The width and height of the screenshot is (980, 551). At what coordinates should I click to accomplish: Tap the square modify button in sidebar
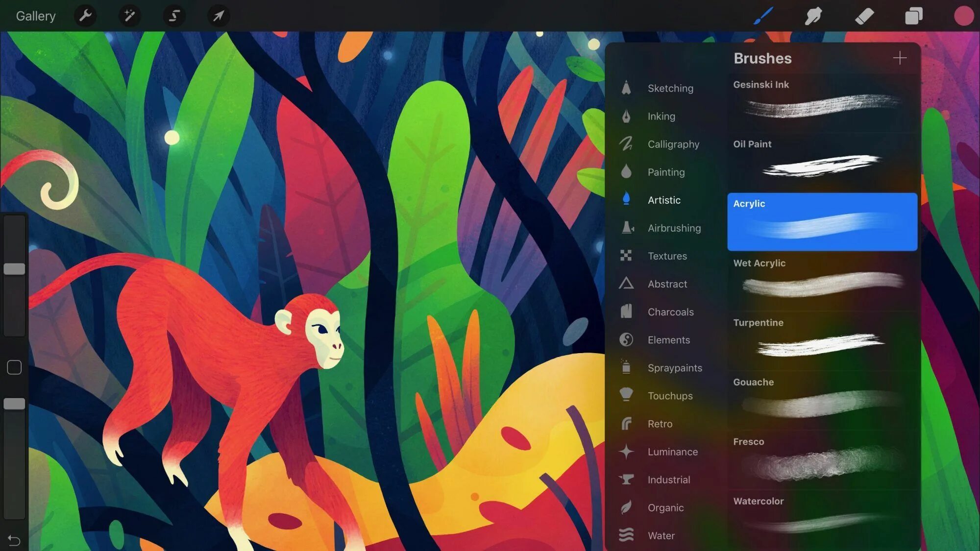(x=14, y=367)
